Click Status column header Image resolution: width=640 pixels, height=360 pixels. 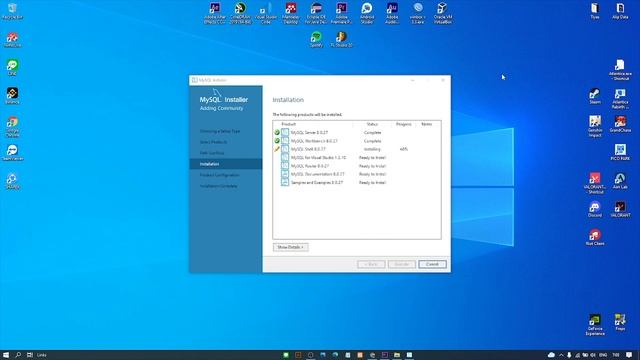tap(372, 124)
